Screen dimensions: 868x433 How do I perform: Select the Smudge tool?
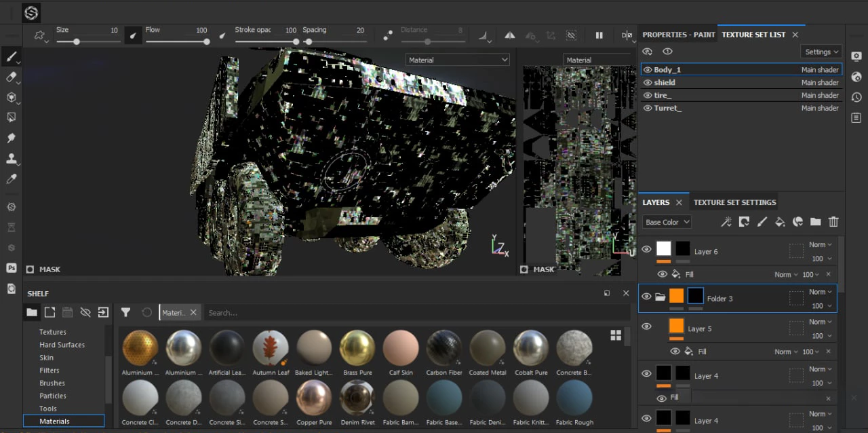(11, 138)
